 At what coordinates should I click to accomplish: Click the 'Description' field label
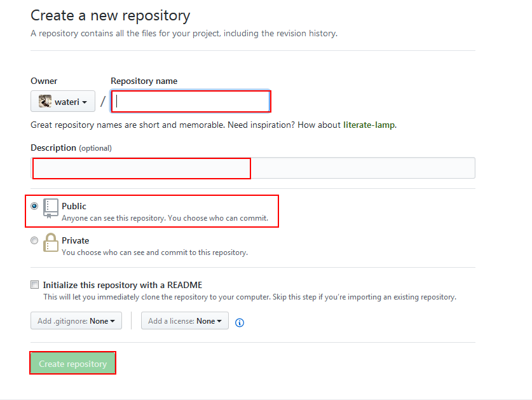point(53,148)
